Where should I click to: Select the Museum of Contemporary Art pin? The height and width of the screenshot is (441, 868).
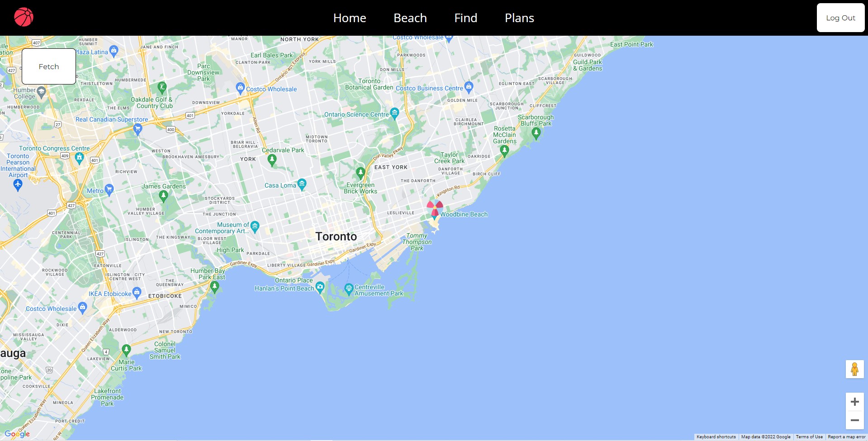tap(255, 226)
